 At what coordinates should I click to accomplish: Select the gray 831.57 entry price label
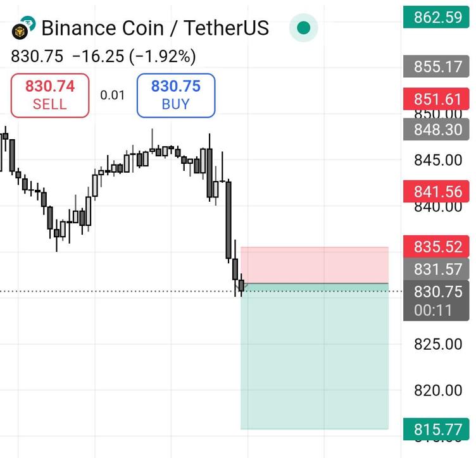[x=437, y=269]
